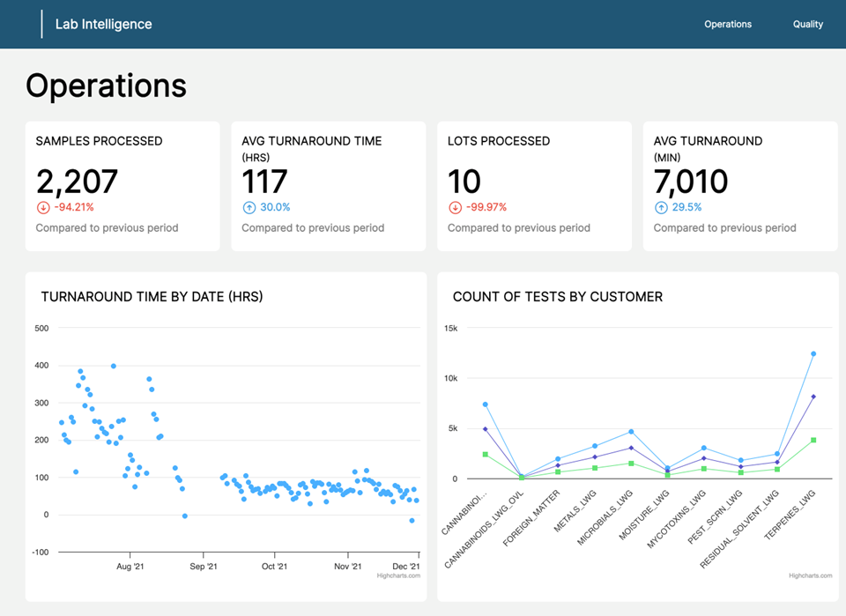Click the Turnaround Time by Date chart title
Viewport: 846px width, 616px height.
tap(152, 297)
